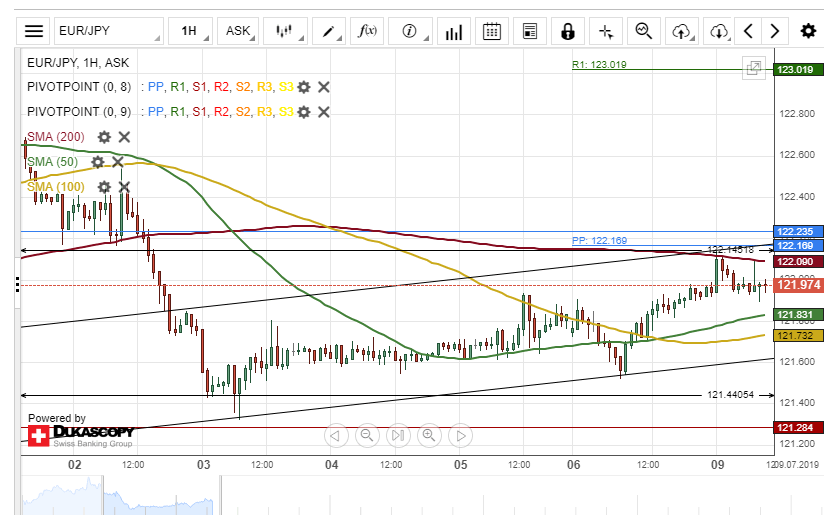Image resolution: width=840 pixels, height=522 pixels.
Task: Open the f(x) indicators menu
Action: coord(367,31)
